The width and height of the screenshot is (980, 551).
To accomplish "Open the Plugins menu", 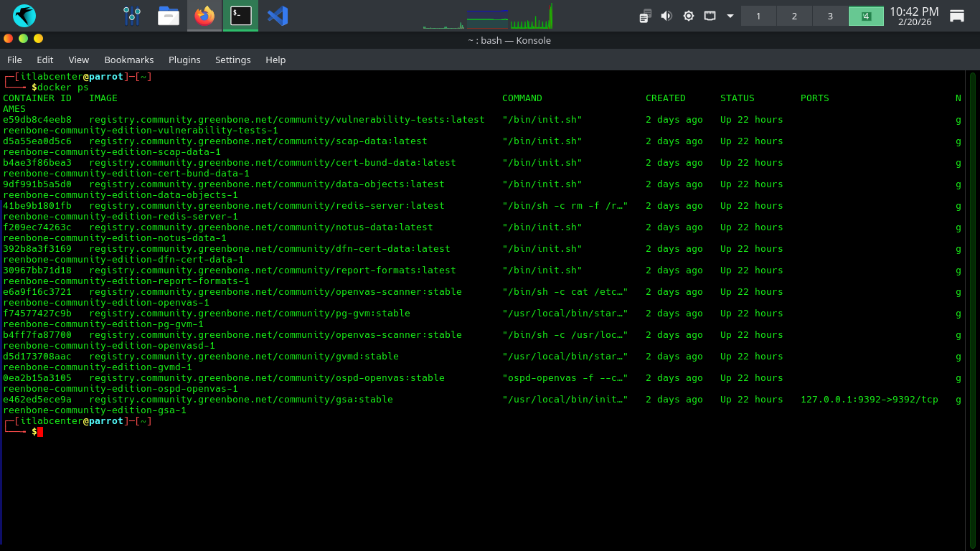I will pos(184,60).
